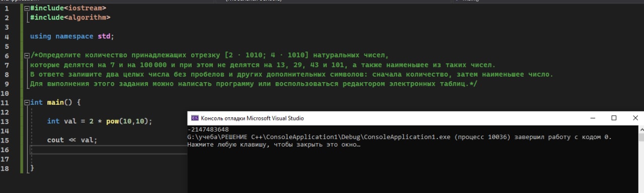Screen dimensions: 644x193
Task: Click comment line starting 'Для выполнения этого задания'
Action: [x=254, y=84]
